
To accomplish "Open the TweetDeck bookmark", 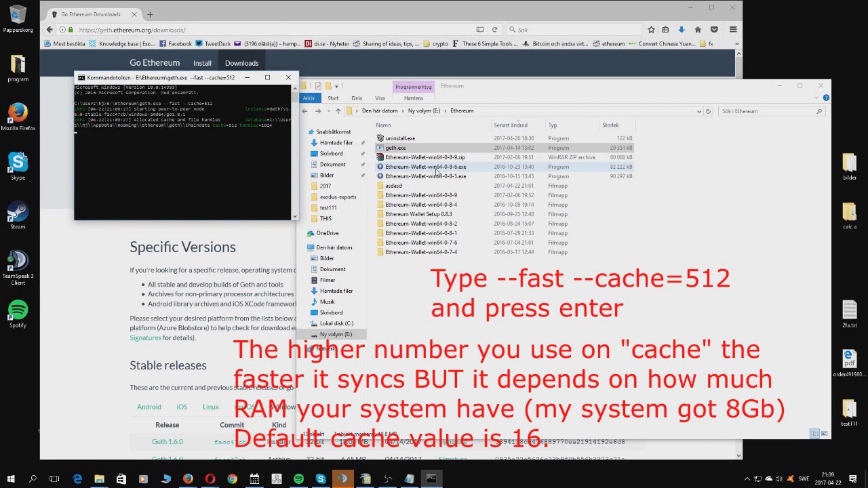I will coord(213,43).
